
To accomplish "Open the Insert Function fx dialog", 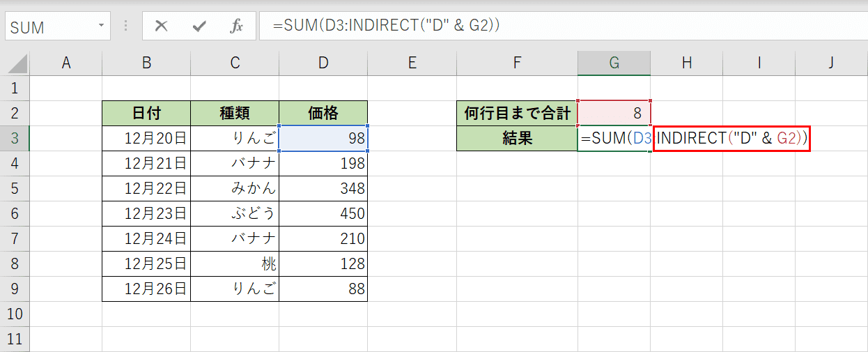I will click(x=237, y=26).
